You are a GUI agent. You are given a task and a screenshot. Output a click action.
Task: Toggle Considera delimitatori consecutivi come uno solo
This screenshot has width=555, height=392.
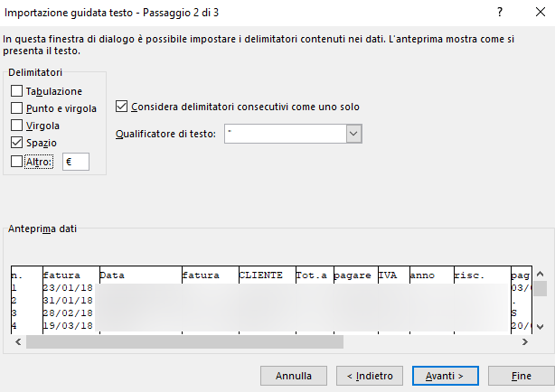pos(121,107)
